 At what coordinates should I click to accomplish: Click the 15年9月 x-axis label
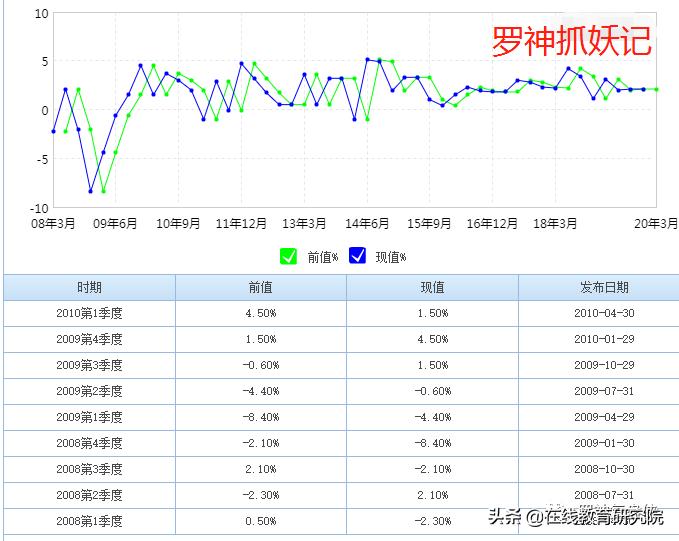coord(429,224)
